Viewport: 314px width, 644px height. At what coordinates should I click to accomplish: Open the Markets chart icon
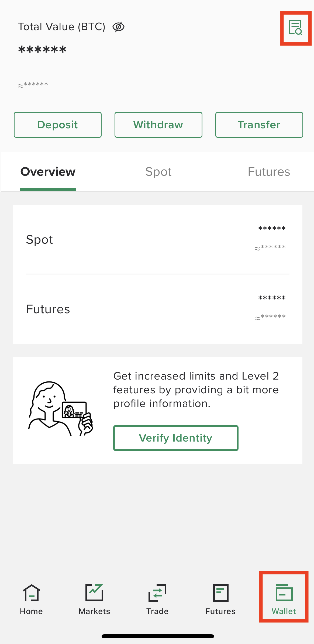(94, 593)
